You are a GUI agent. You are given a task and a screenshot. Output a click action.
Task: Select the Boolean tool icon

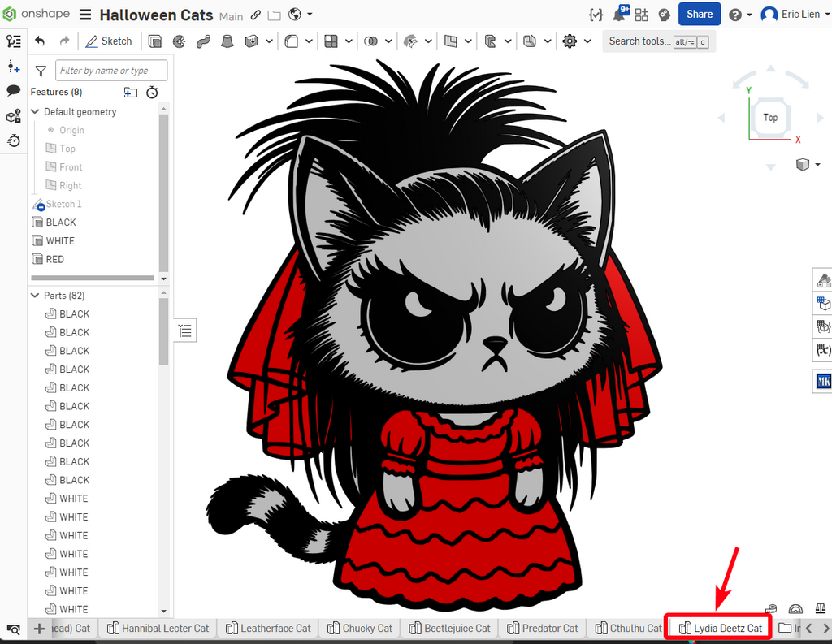pos(370,41)
